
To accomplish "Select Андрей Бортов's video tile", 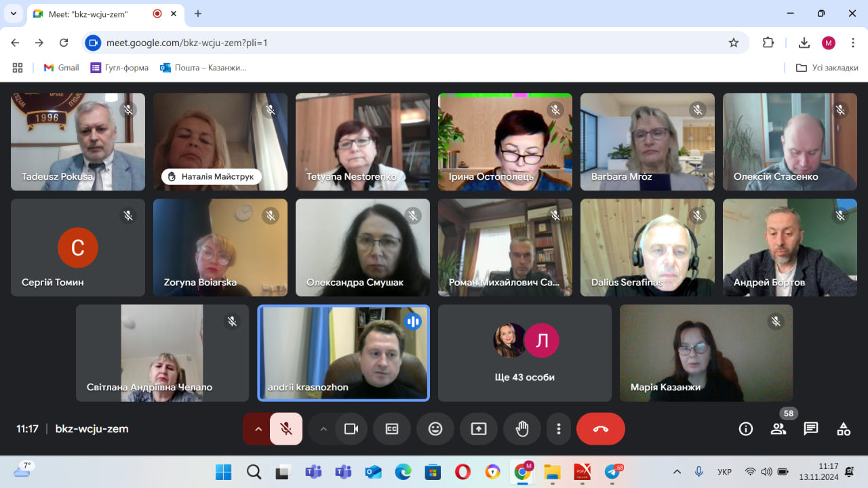I will 790,247.
